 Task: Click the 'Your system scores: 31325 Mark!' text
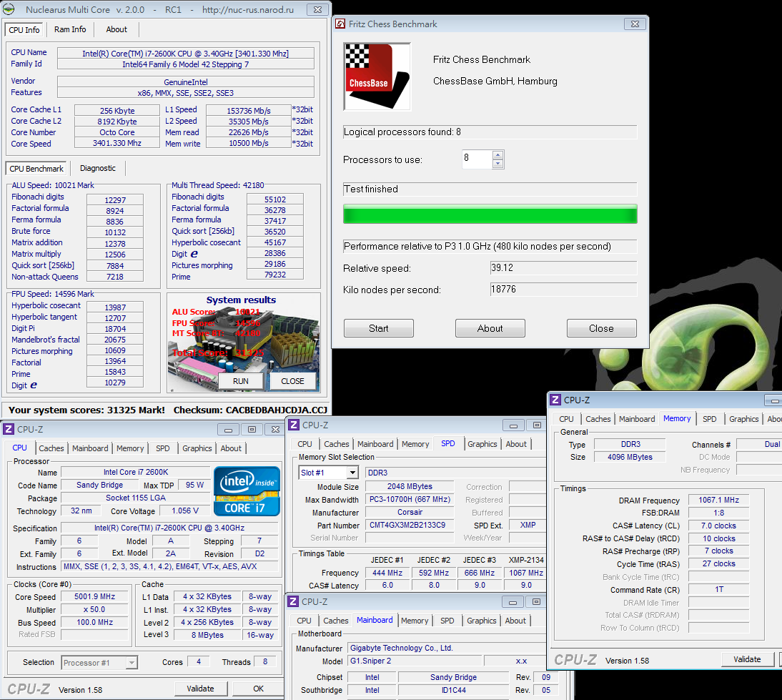[x=86, y=410]
